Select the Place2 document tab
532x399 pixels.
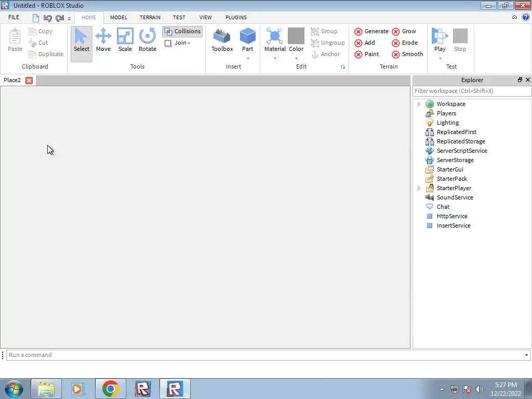[x=12, y=80]
